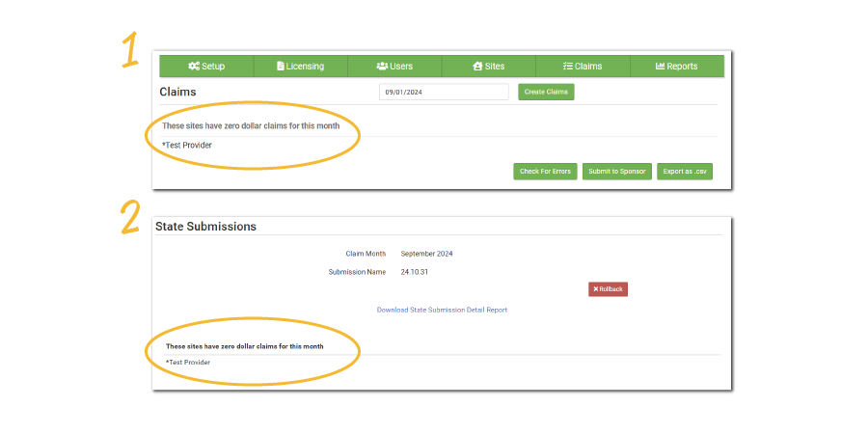Click the September 2024 claim month value
Viewport: 868px width, 434px height.
click(426, 254)
